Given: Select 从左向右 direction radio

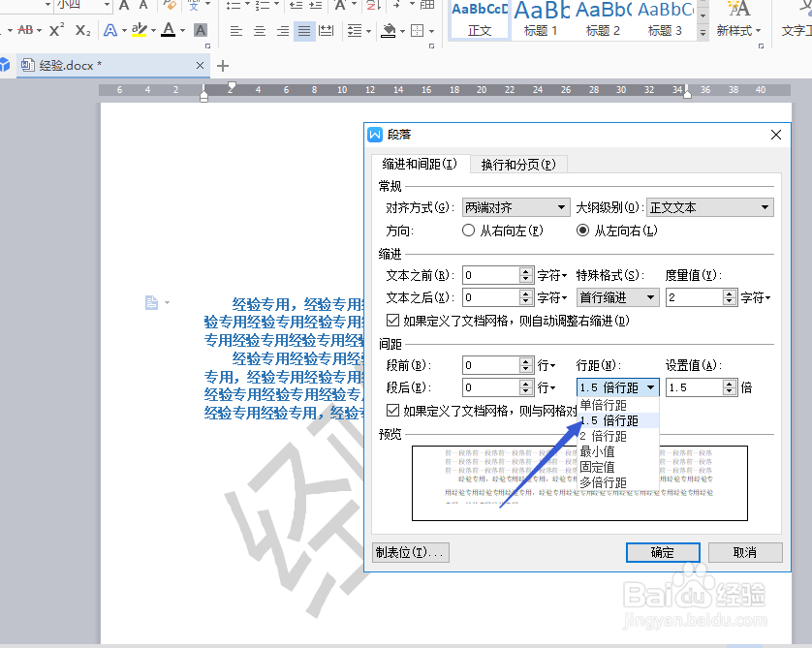Looking at the screenshot, I should click(x=582, y=231).
